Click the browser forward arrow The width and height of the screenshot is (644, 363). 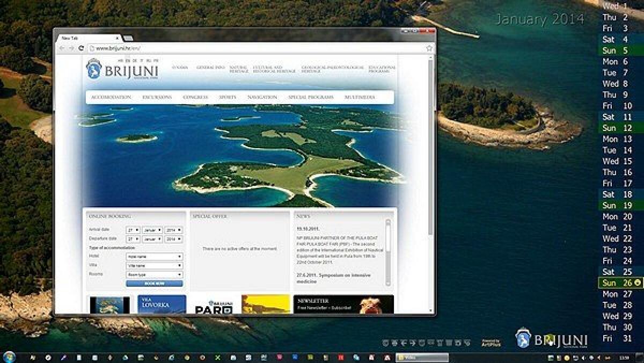click(x=71, y=47)
